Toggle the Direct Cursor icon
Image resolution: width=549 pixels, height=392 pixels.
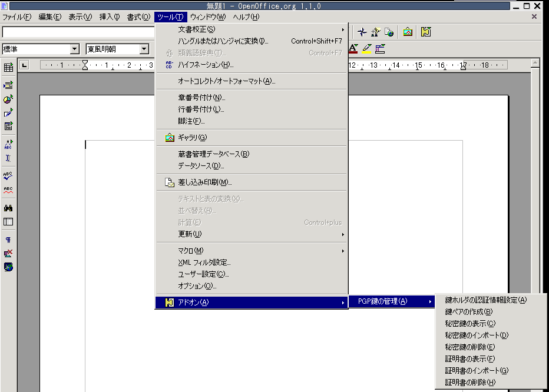pyautogui.click(x=8, y=158)
